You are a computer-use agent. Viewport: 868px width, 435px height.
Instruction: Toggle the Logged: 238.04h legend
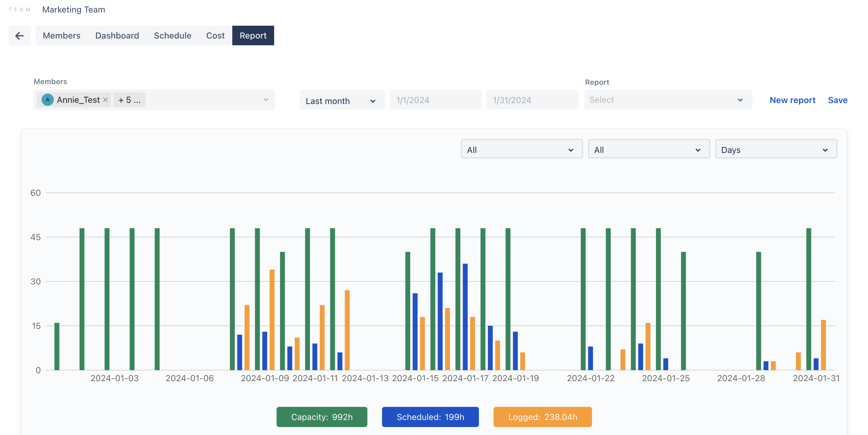click(542, 417)
